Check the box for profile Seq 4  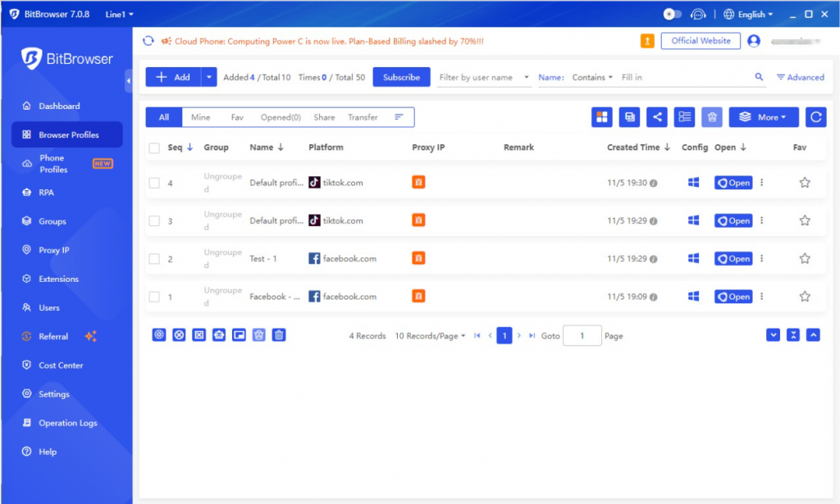pyautogui.click(x=154, y=183)
